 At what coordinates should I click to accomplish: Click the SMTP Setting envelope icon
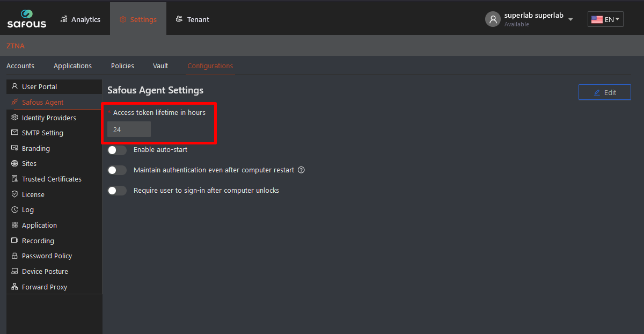[x=14, y=133]
